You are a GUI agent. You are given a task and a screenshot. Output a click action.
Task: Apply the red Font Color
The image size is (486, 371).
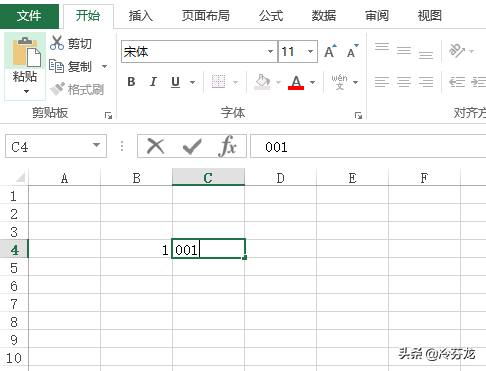click(296, 82)
